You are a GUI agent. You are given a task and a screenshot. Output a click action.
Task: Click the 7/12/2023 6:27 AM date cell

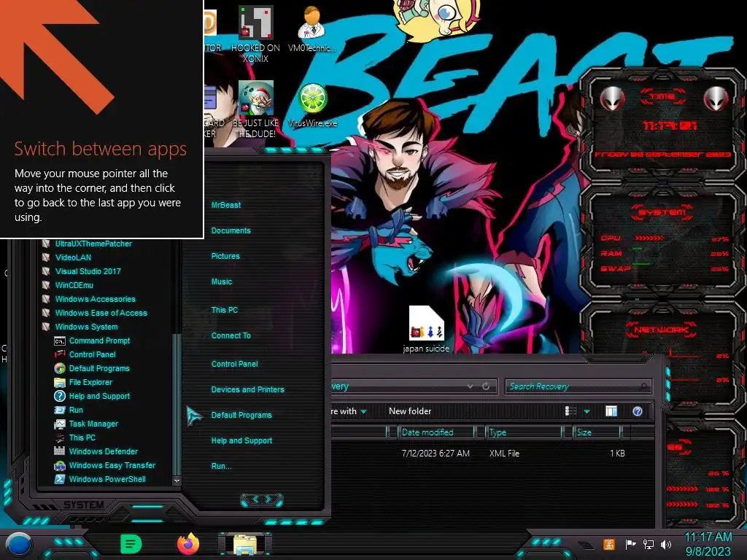(x=436, y=454)
